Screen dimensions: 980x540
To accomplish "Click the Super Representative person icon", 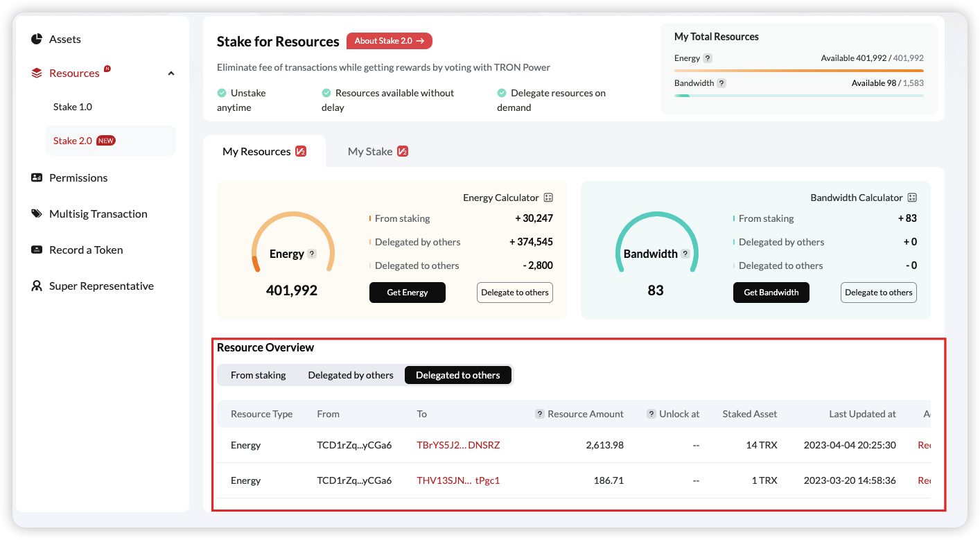I will coord(37,286).
